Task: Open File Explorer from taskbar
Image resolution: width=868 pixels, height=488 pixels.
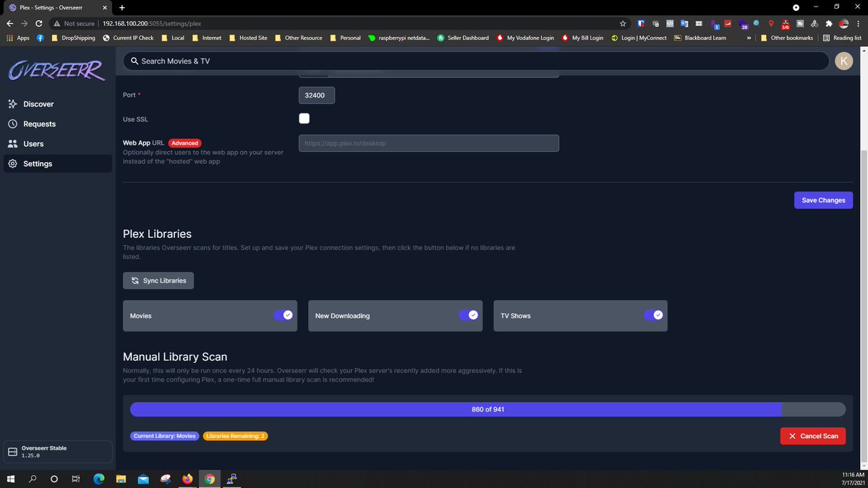Action: pos(121,479)
